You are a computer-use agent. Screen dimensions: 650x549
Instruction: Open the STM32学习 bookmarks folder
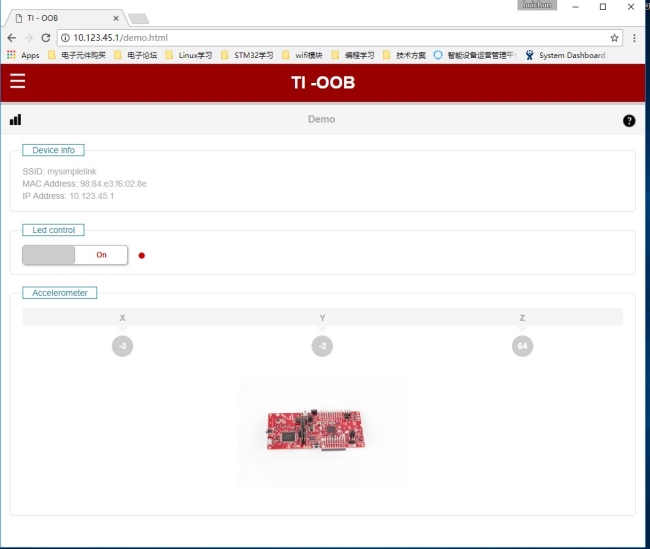247,55
